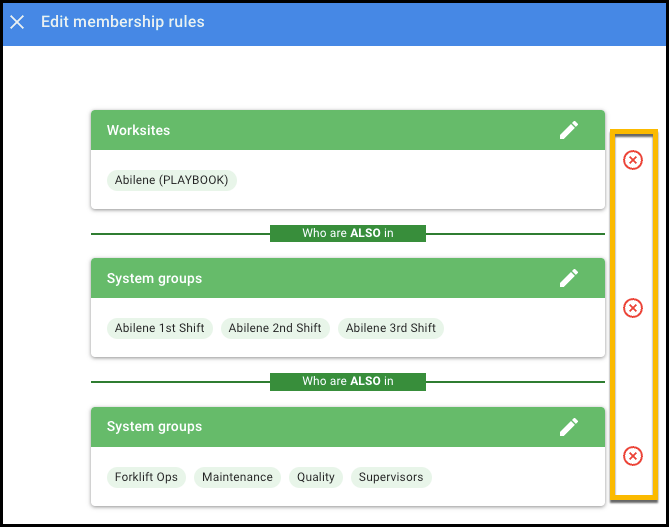
Task: Remove the Worksites rule
Action: 633,160
